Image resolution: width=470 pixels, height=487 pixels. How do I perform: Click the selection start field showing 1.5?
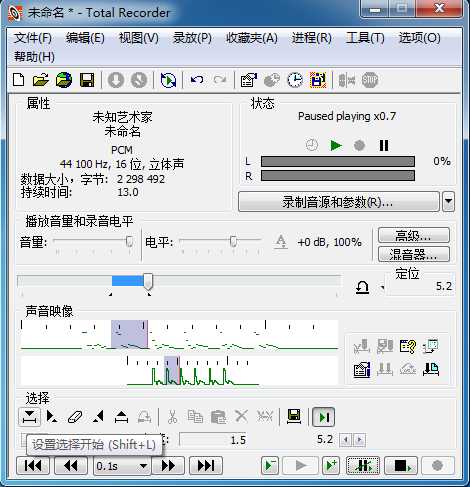coord(213,440)
